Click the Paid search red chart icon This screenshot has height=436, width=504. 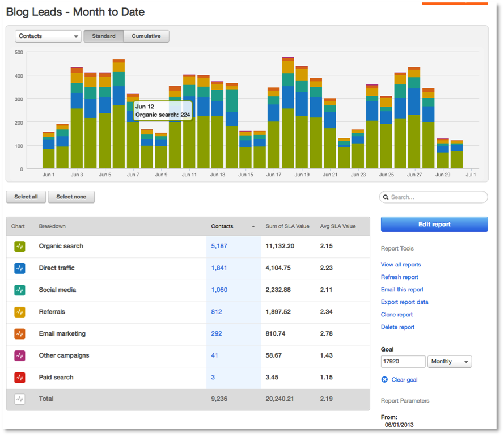19,377
